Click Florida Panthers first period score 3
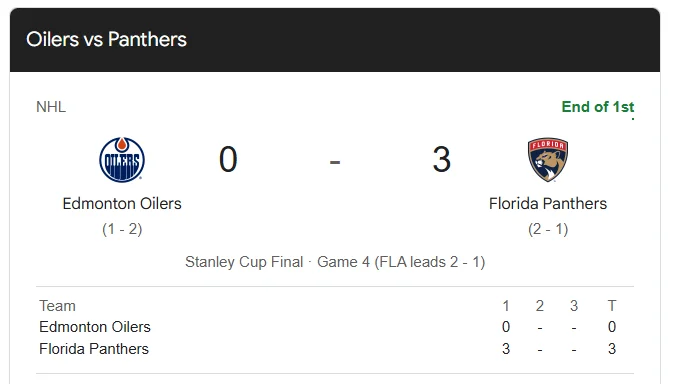 pos(506,349)
